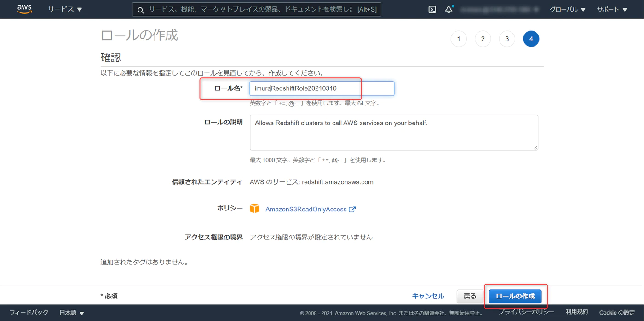Open the サービス menu

point(65,9)
